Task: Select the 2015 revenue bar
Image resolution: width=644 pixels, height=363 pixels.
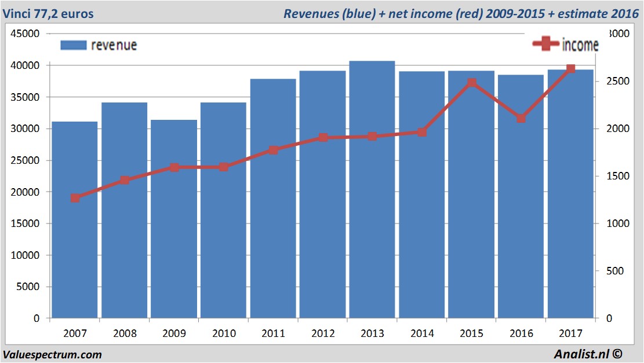Action: tap(471, 195)
